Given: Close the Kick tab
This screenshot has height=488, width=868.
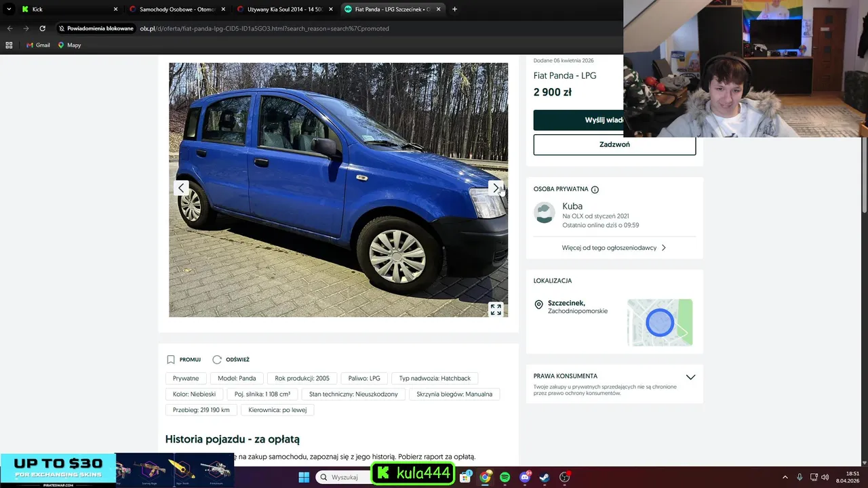Looking at the screenshot, I should [x=115, y=9].
